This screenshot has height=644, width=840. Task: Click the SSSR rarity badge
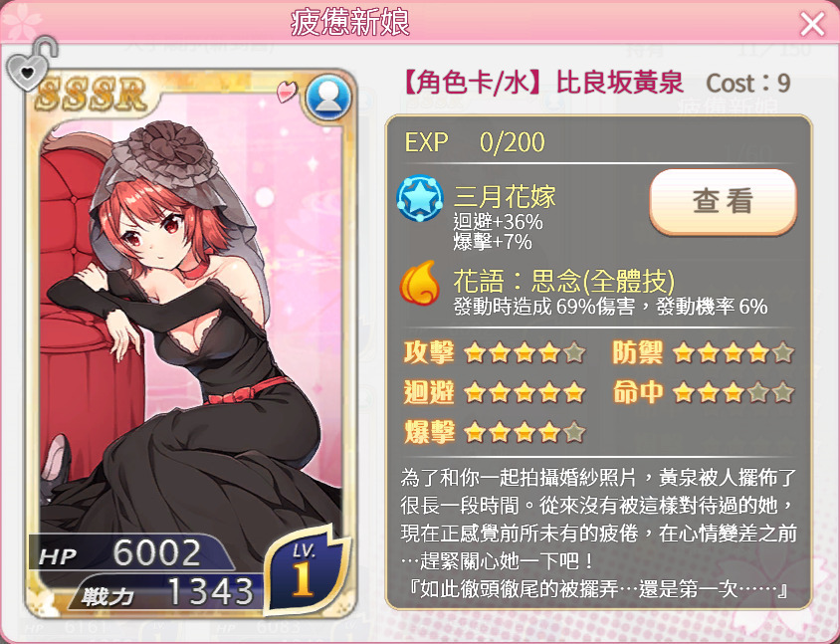point(92,95)
